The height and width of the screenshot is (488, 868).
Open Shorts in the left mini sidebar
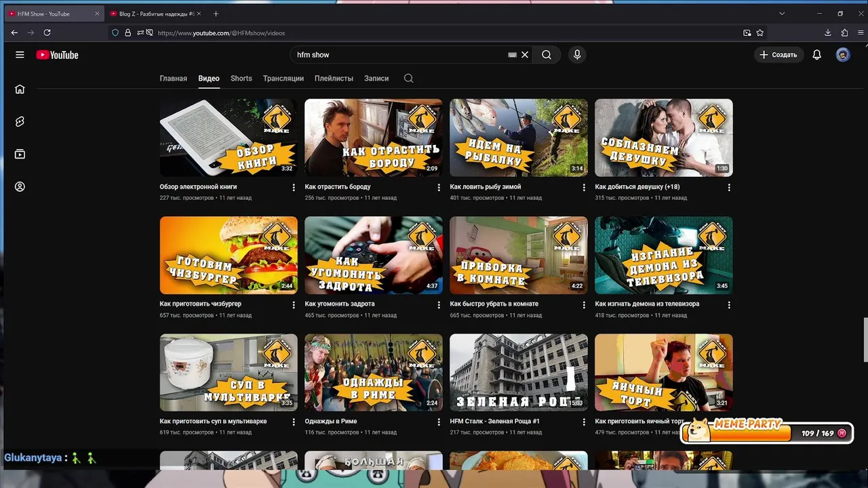pyautogui.click(x=20, y=121)
